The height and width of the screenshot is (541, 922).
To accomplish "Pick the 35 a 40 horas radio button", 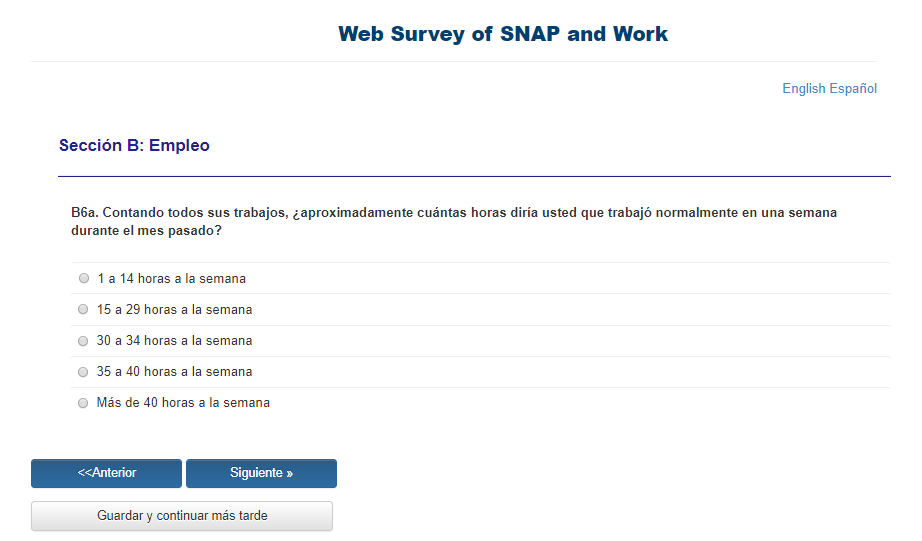I will [84, 372].
